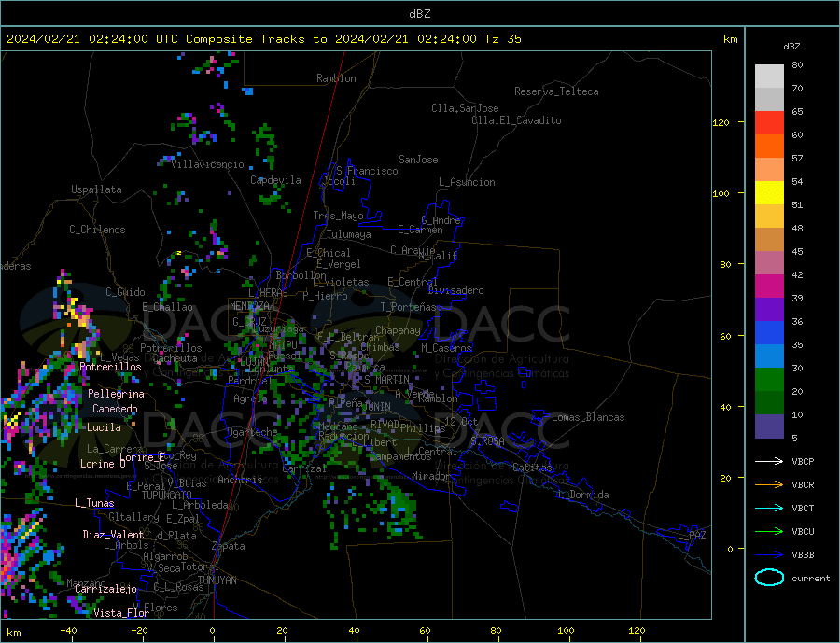Click the S_MARTIN map label
840x643 pixels.
tap(386, 380)
